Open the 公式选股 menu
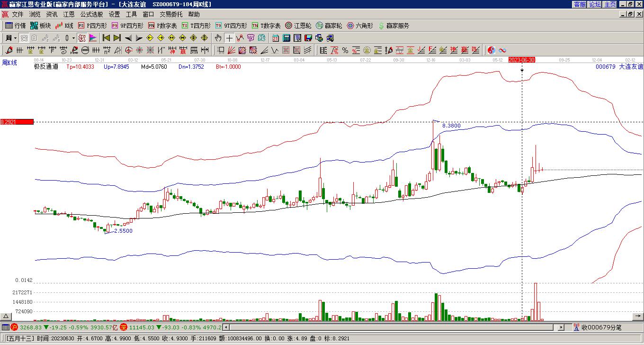The image size is (644, 345). [x=91, y=14]
